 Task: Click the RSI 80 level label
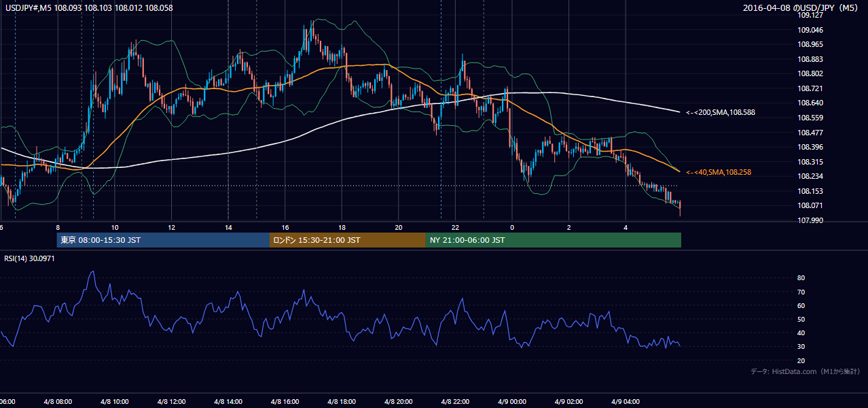pos(801,278)
